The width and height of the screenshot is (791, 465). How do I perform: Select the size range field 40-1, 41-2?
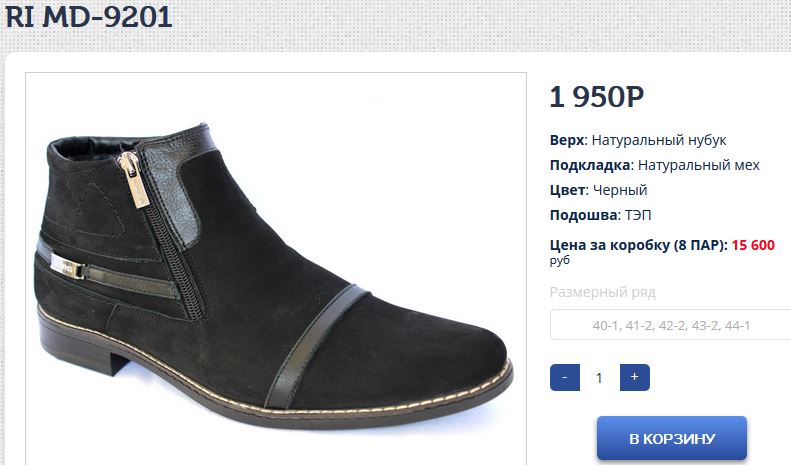click(670, 325)
